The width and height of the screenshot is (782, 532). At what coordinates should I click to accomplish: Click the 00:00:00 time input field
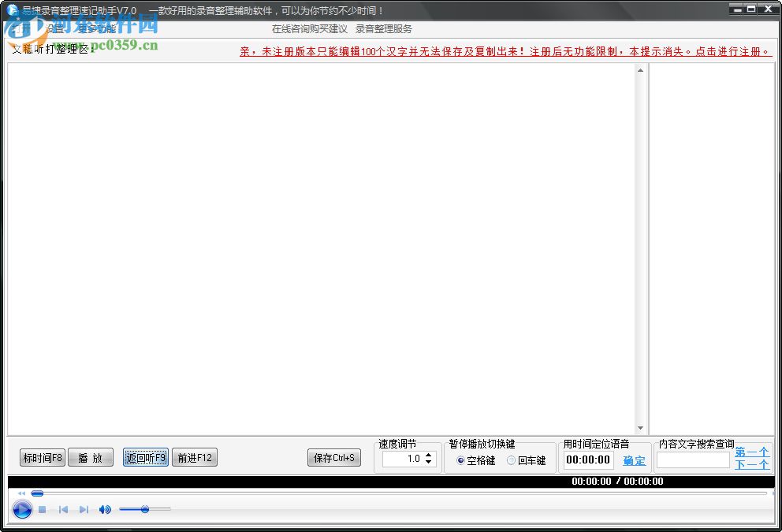click(587, 459)
